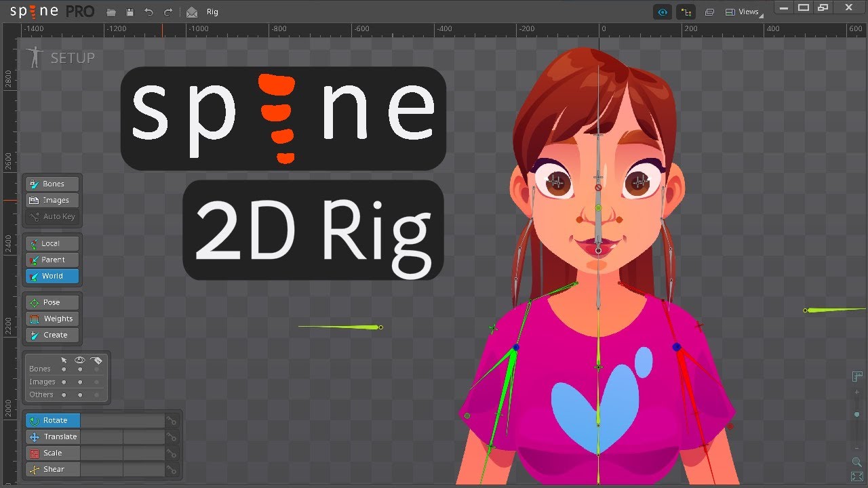Click the first Translate value field
Screen dimensions: 868x488
point(102,436)
